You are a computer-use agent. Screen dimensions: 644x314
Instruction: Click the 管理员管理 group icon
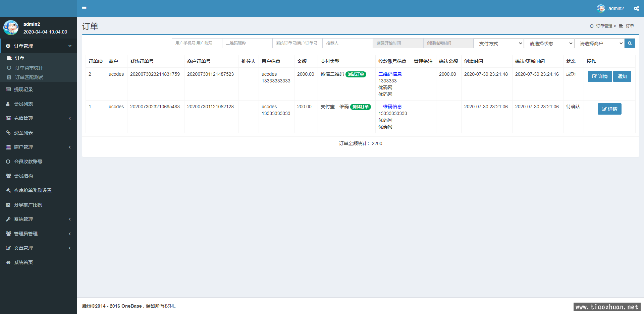[8, 234]
